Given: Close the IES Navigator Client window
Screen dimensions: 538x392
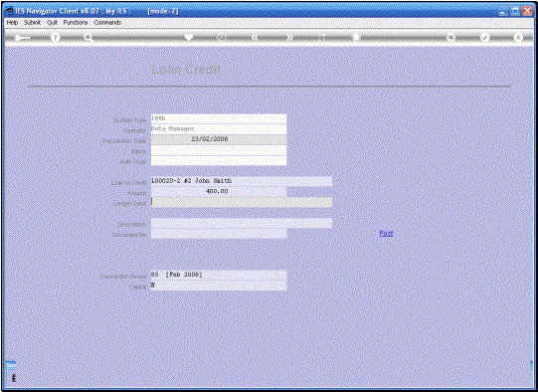Looking at the screenshot, I should click(527, 11).
